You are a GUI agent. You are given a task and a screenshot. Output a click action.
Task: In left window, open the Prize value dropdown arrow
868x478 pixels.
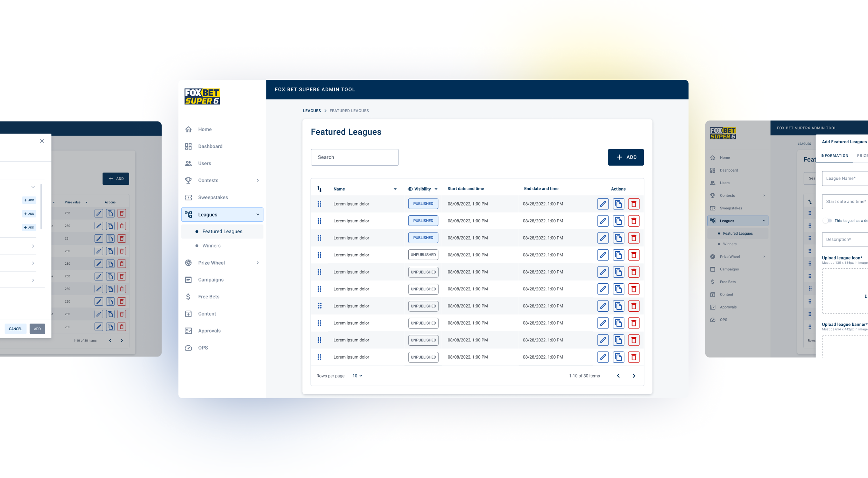(x=86, y=202)
